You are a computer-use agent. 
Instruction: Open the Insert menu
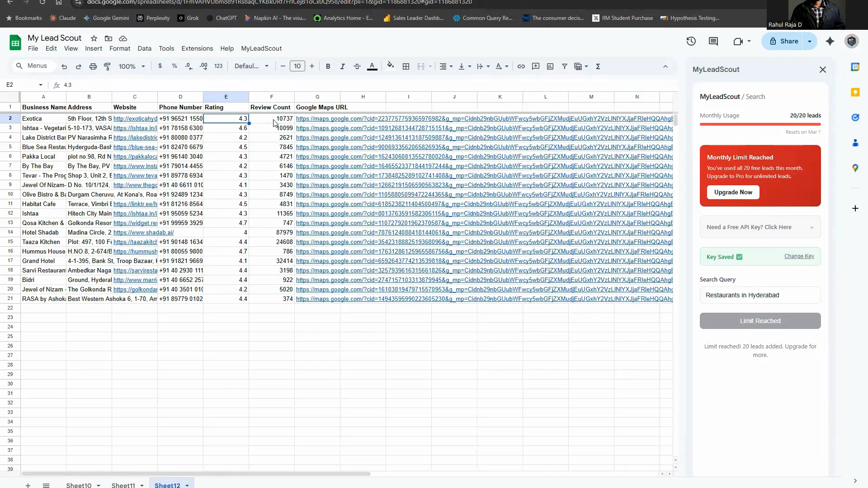(94, 48)
